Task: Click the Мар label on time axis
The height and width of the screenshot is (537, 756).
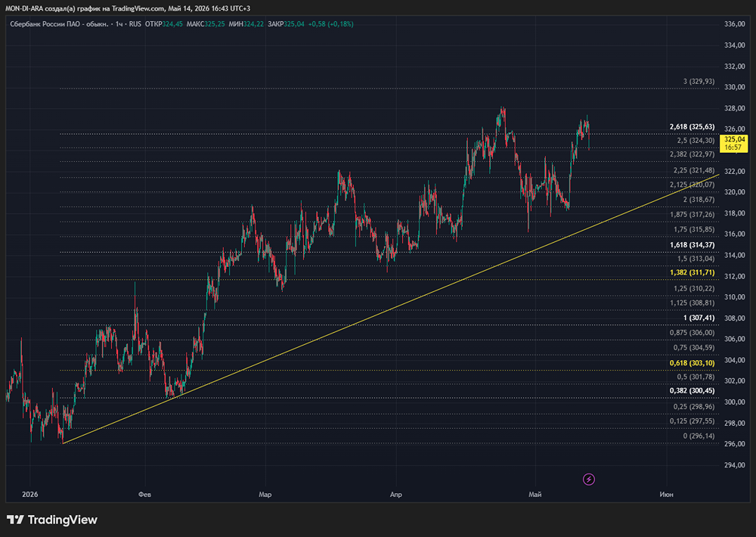Action: click(265, 495)
